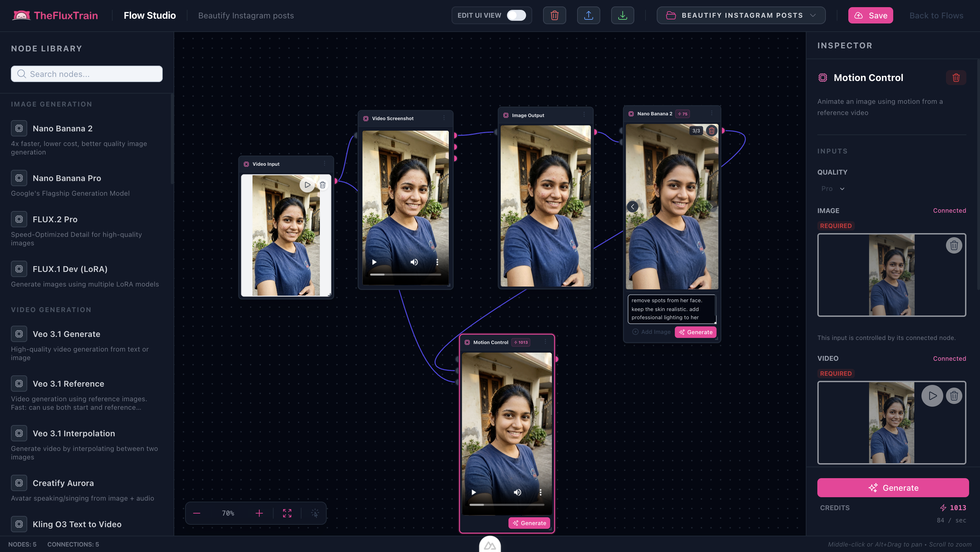
Task: Click the 75 credits badge on Nano Banana 2
Action: [x=683, y=113]
